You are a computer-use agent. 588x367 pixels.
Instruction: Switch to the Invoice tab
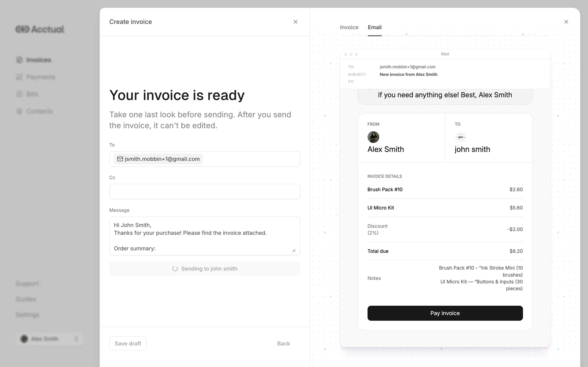[349, 27]
